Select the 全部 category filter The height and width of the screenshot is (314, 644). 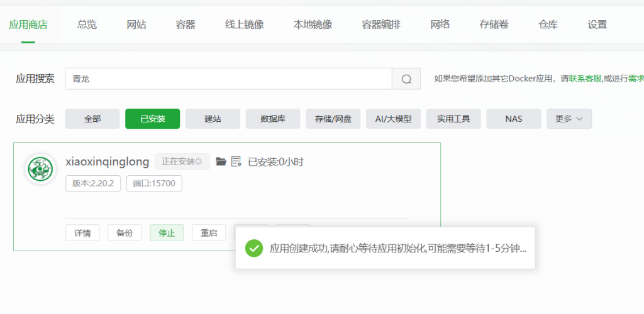(x=92, y=119)
